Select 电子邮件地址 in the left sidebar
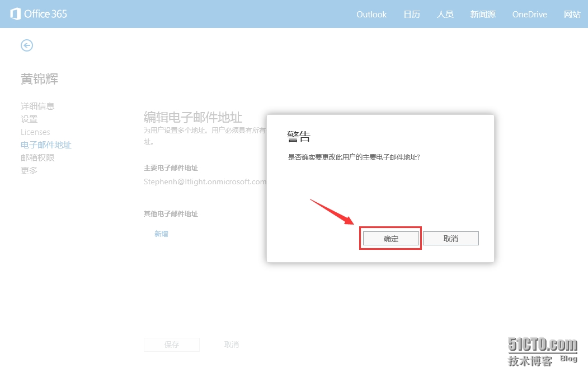The height and width of the screenshot is (377, 588). click(46, 145)
